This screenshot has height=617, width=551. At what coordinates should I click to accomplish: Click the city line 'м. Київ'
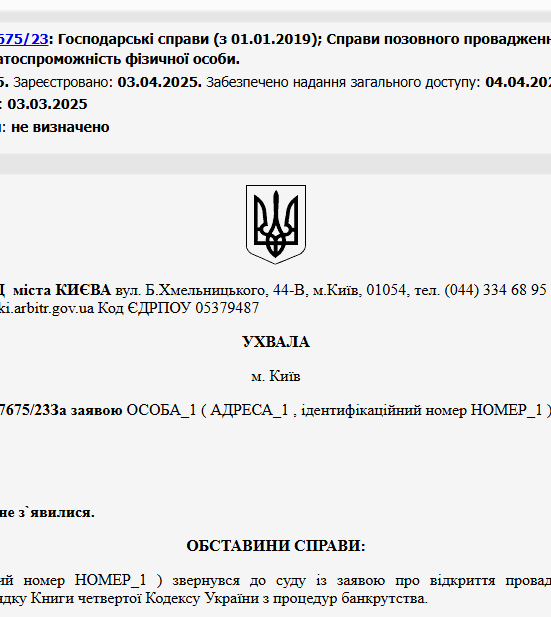(276, 376)
